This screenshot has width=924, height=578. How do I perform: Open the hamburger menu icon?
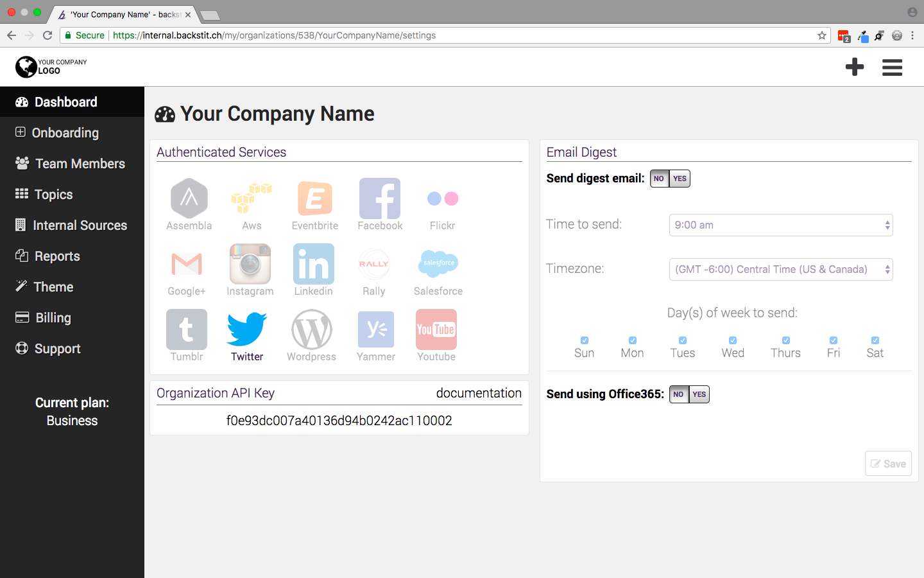pos(892,67)
